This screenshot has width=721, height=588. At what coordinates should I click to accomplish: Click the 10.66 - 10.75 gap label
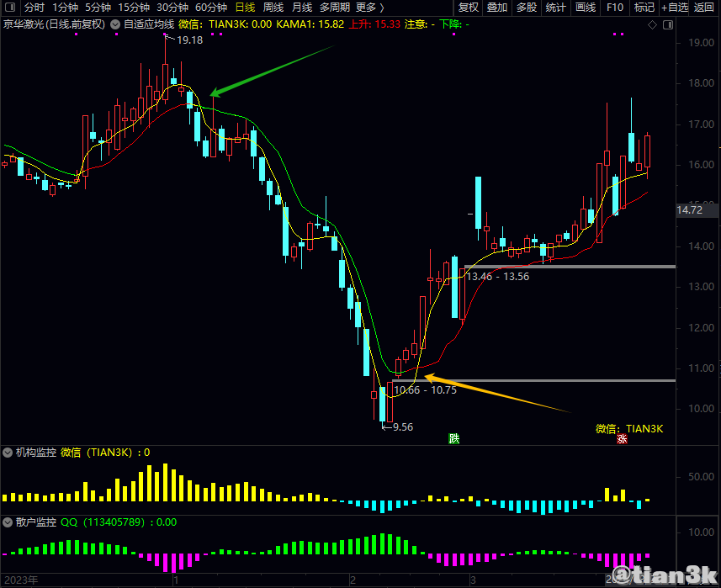click(x=426, y=389)
